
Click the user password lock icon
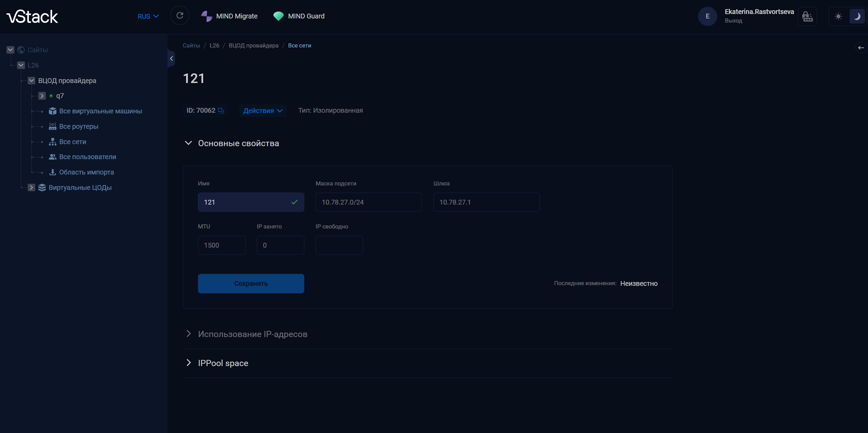[x=807, y=16]
